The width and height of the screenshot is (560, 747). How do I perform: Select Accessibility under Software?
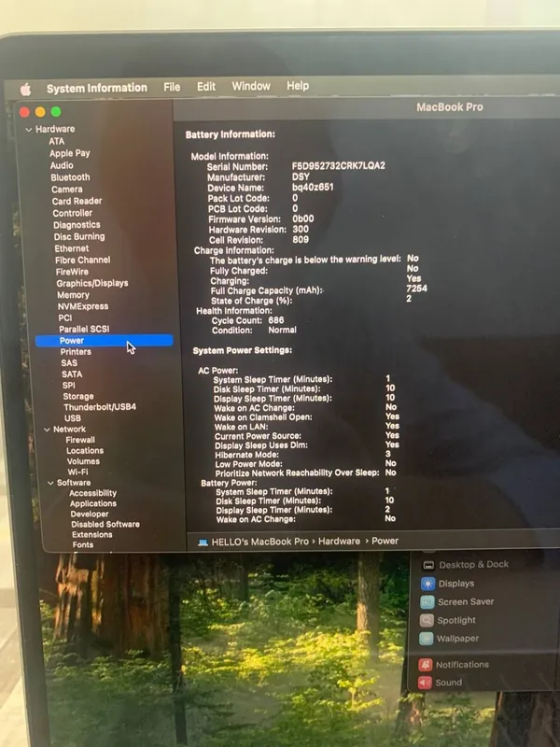pos(92,493)
